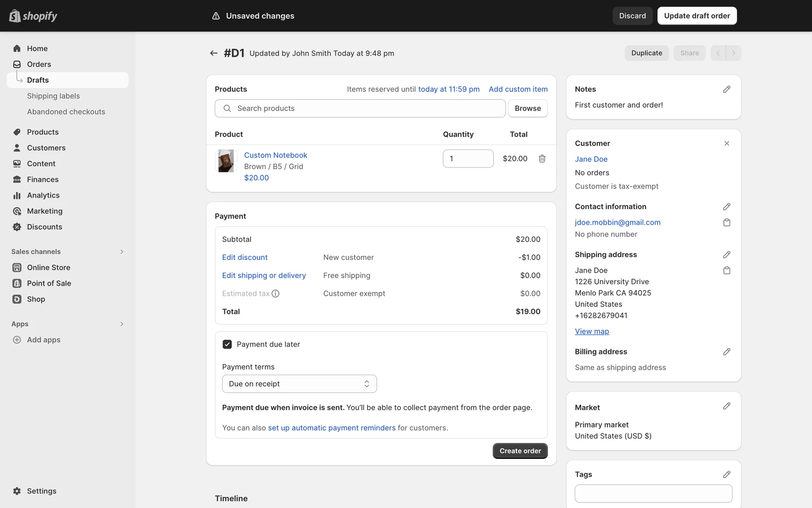Uncheck Payment due later checkbox

[x=227, y=344]
